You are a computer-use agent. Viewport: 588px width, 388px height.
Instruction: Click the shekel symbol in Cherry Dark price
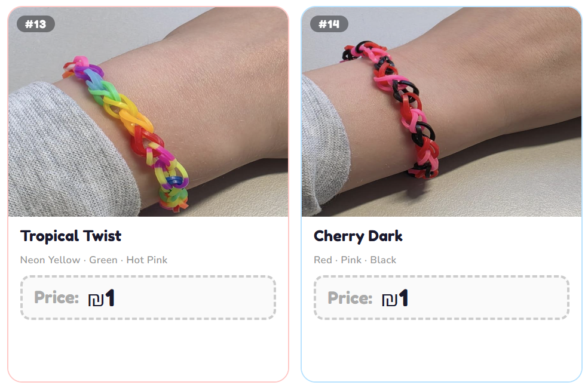(389, 300)
